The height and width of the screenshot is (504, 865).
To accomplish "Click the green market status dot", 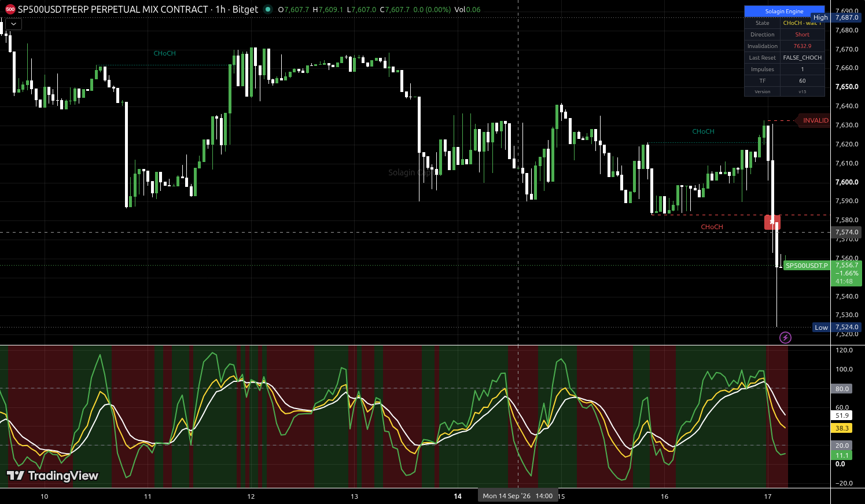I will (x=267, y=9).
